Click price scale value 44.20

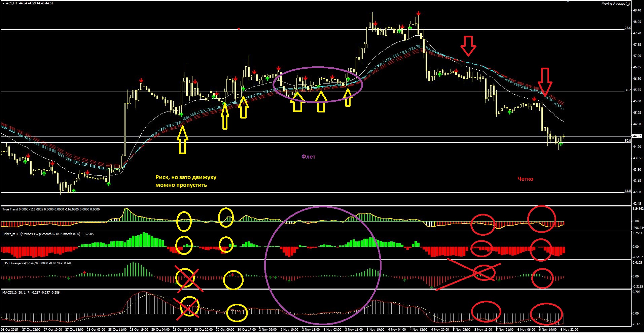637,147
